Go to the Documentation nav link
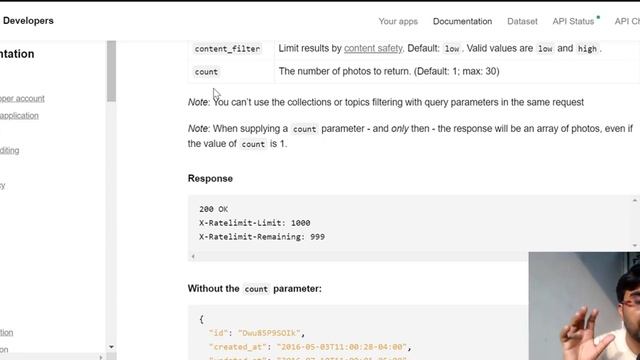 (x=462, y=21)
